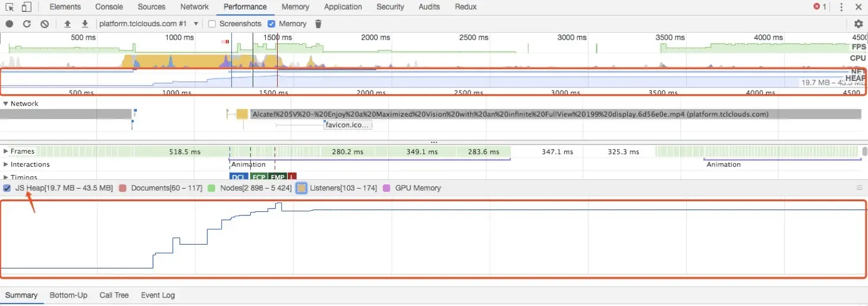The height and width of the screenshot is (306, 868).
Task: Open capture settings gear icon
Action: pyautogui.click(x=858, y=24)
